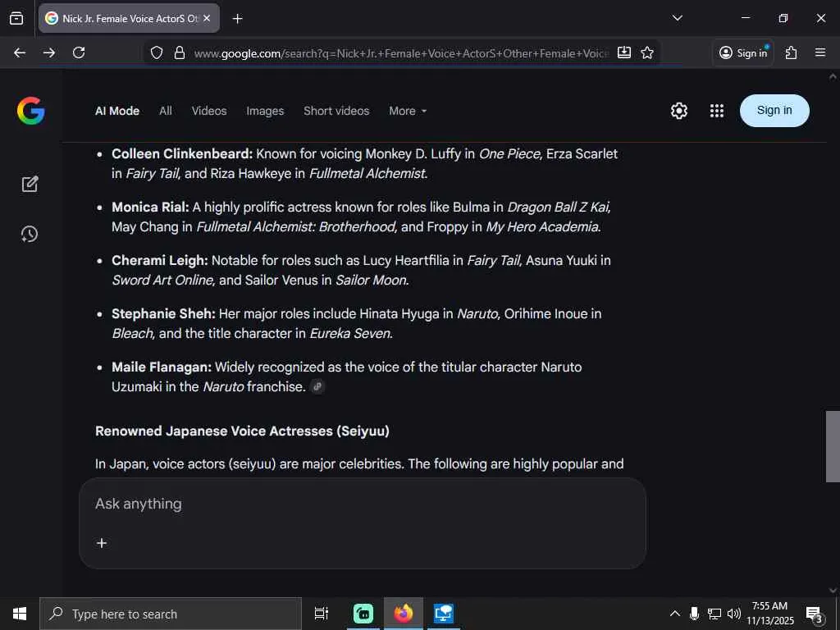
Task: Click the Sword Art Online italic text
Action: pyautogui.click(x=163, y=281)
